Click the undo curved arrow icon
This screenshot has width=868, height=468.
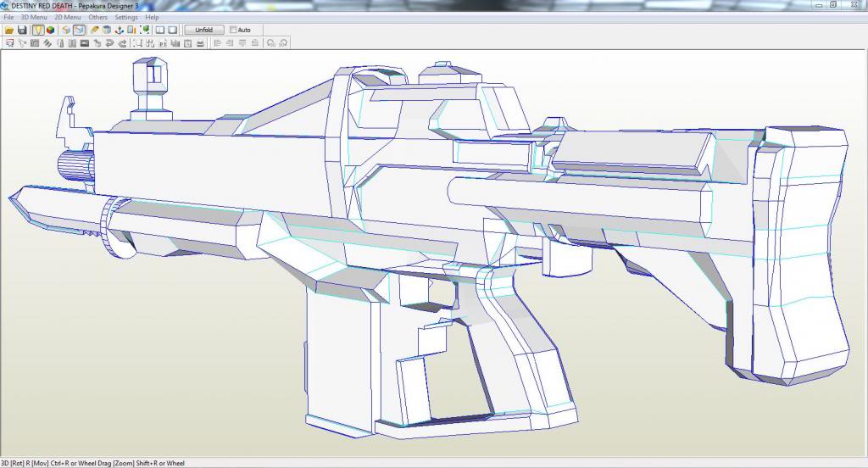tap(109, 43)
